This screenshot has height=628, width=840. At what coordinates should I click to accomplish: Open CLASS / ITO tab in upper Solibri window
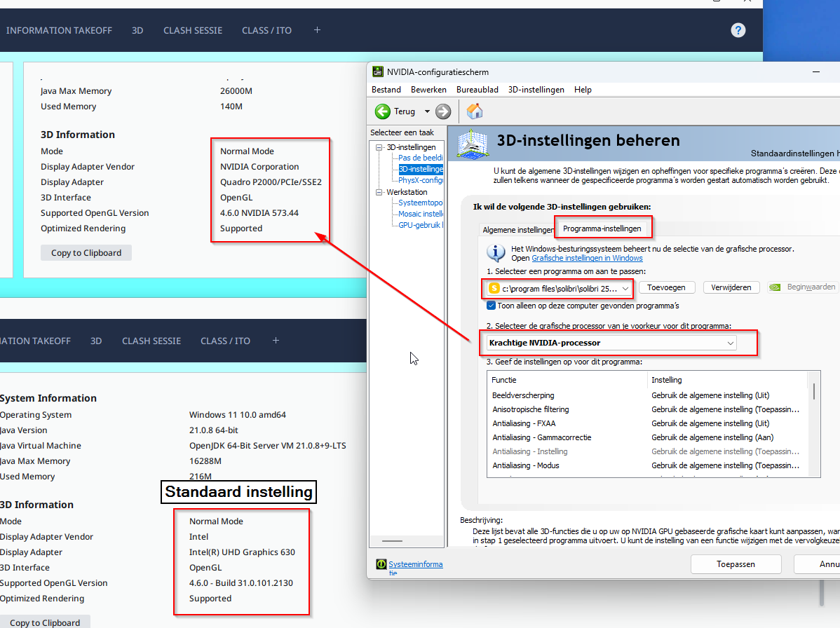pos(266,31)
